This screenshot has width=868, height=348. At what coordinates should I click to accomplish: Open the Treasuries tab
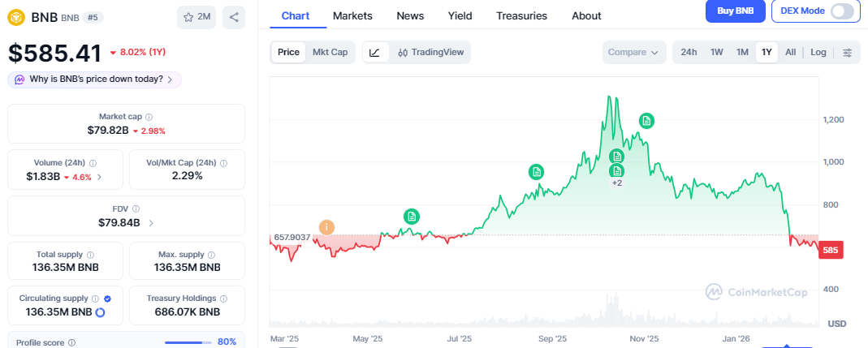point(521,15)
